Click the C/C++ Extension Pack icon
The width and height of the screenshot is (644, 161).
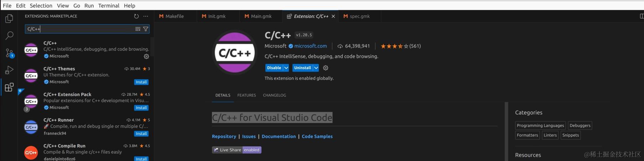tap(31, 101)
